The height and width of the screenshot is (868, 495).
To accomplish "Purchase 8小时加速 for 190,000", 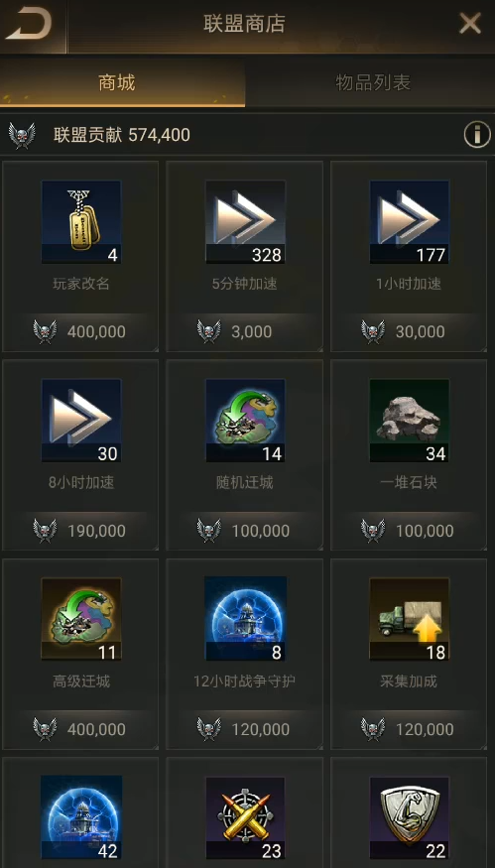I will click(80, 531).
